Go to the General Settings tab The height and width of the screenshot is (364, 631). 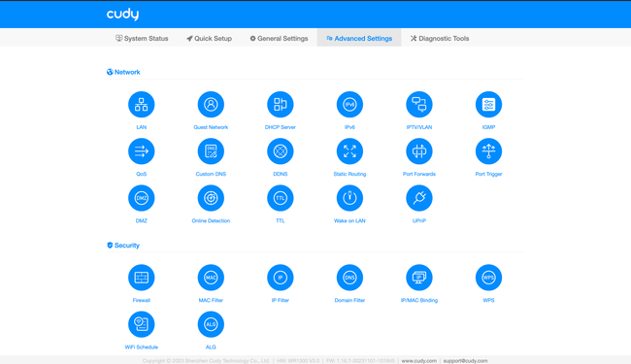(279, 38)
